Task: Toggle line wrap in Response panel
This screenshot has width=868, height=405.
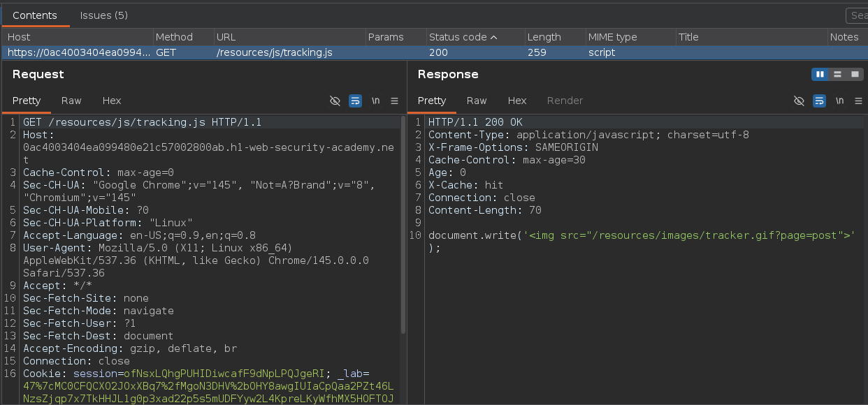Action: pos(820,101)
